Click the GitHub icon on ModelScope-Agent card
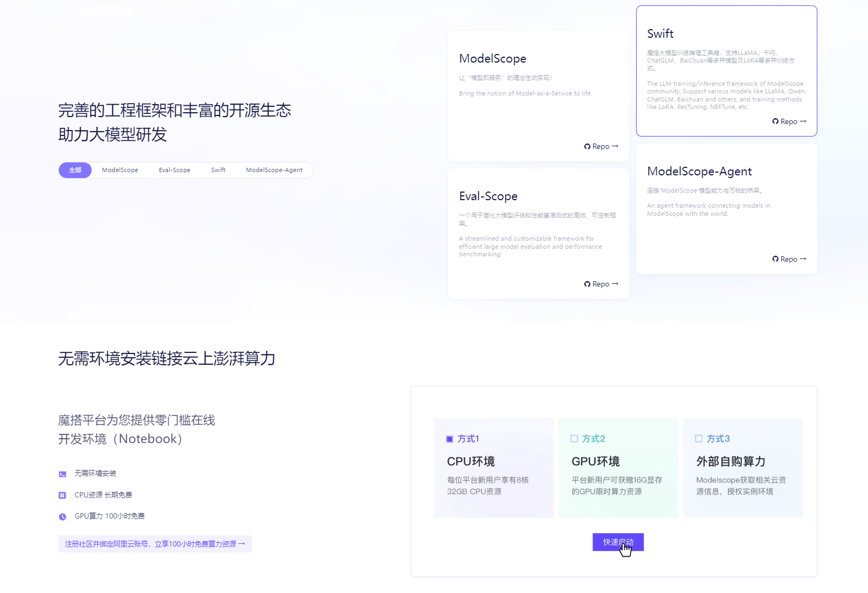The width and height of the screenshot is (868, 593). [775, 260]
